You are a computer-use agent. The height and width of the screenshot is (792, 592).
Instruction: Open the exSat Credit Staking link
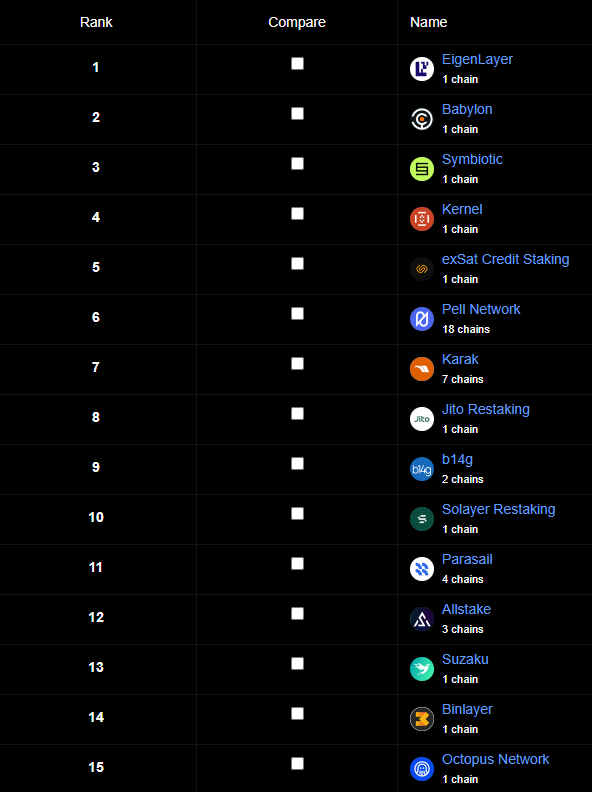click(505, 260)
